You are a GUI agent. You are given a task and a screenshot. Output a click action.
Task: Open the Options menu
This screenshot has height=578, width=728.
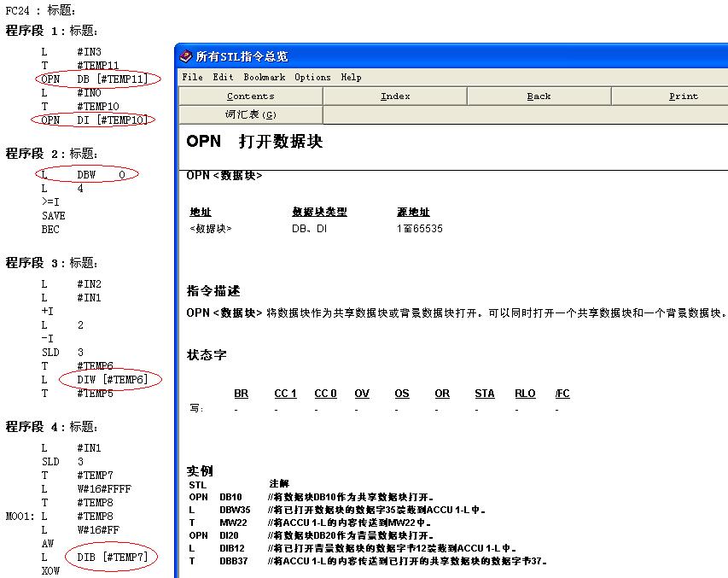[x=312, y=77]
